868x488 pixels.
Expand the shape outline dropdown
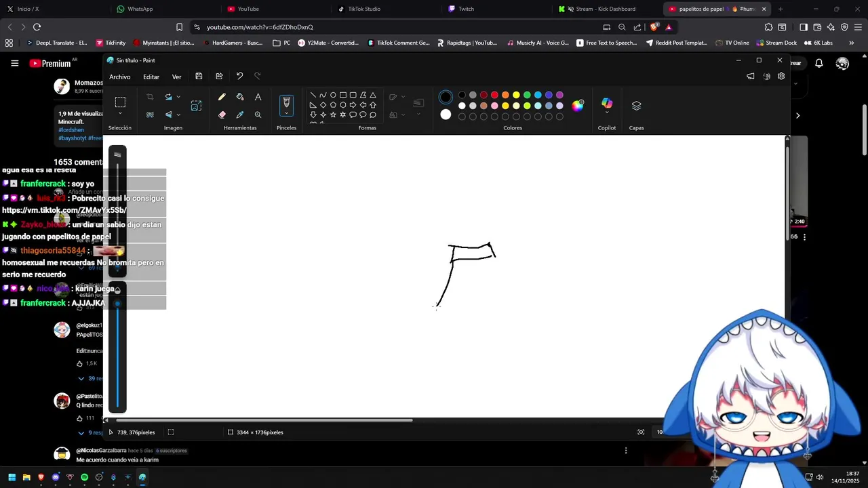coord(401,97)
